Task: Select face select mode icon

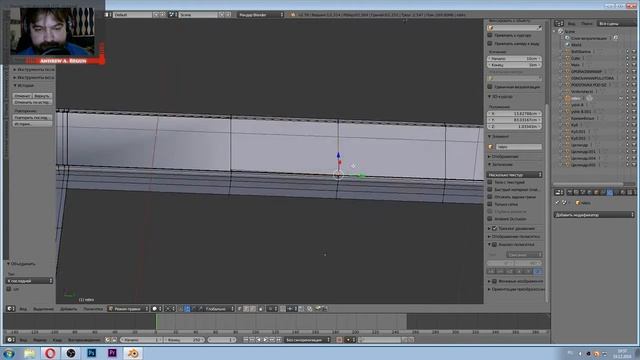Action: (253, 309)
